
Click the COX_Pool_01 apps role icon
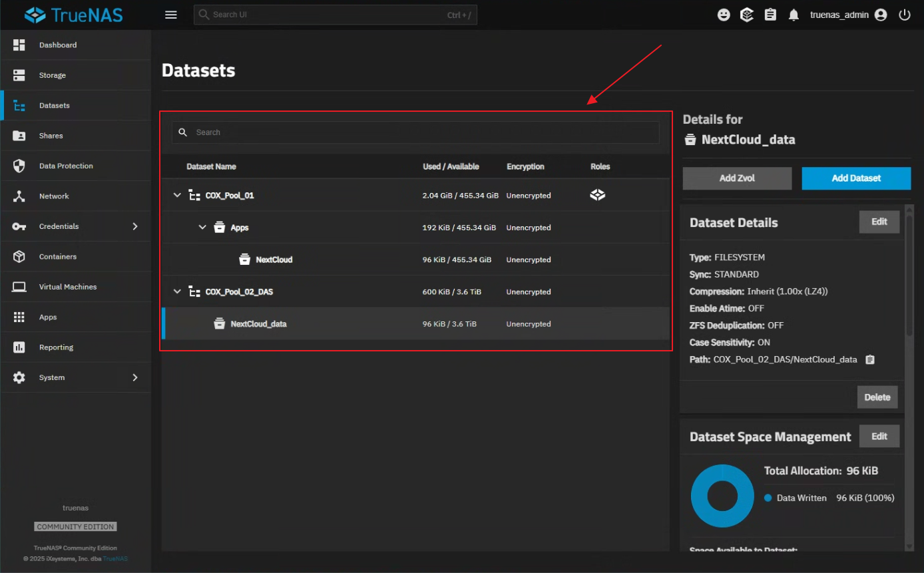pos(598,195)
